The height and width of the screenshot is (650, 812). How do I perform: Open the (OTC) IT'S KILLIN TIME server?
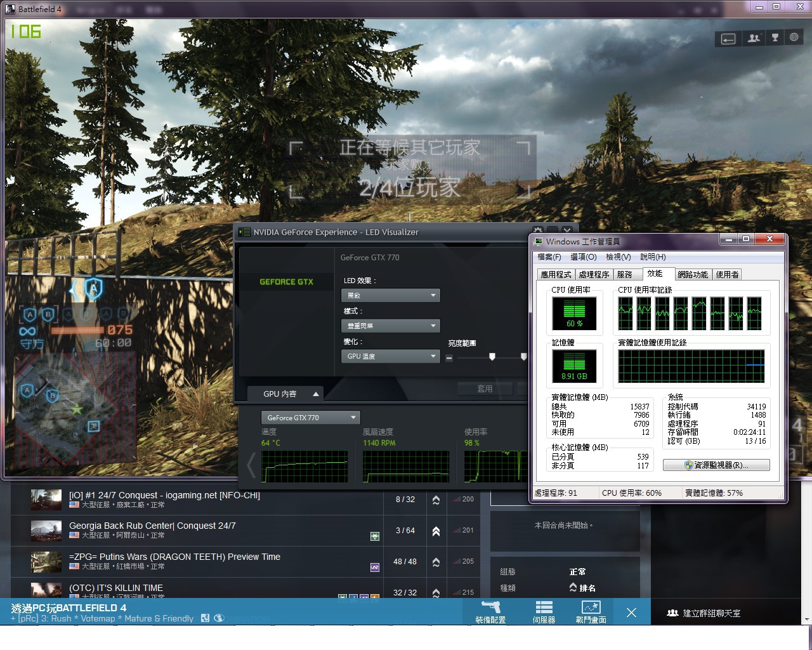pos(116,588)
